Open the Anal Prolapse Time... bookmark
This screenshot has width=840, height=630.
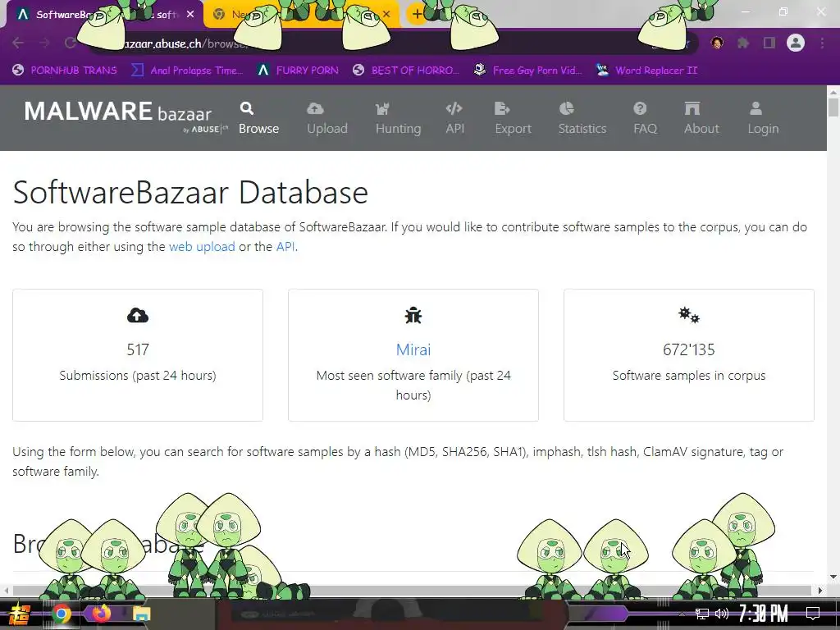pyautogui.click(x=187, y=71)
